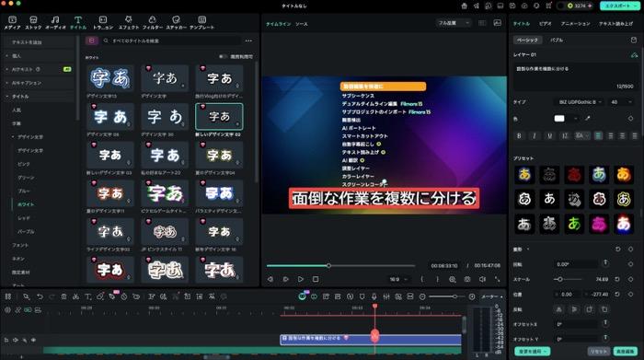This screenshot has width=644, height=360.
Task: Open the ストック stock tab
Action: (33, 23)
